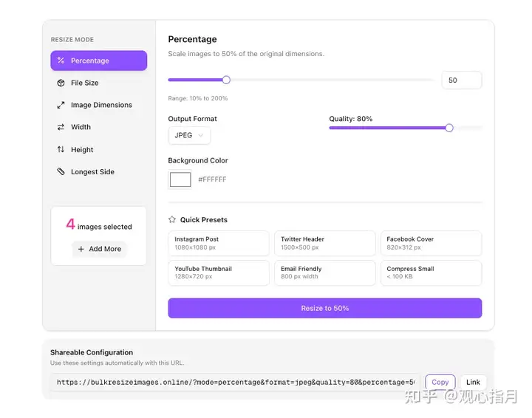Viewport: 532px width, 418px height.
Task: Click Add More images button
Action: pos(99,249)
